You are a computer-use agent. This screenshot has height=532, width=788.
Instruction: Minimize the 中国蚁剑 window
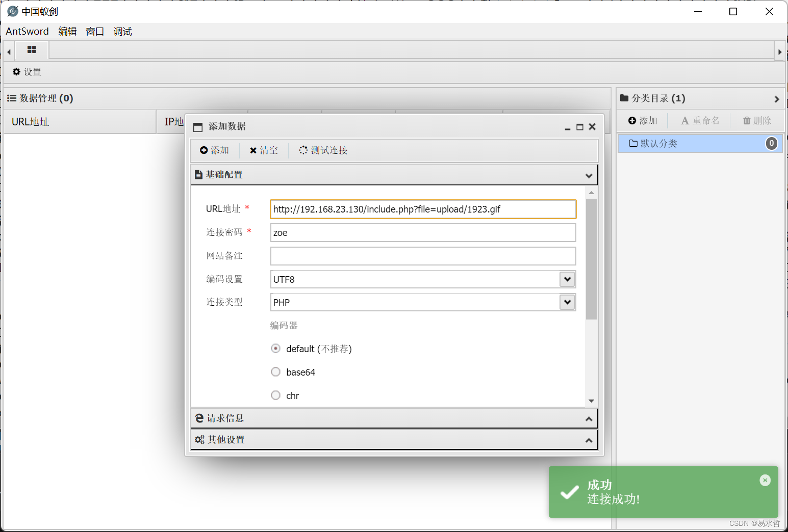[698, 11]
